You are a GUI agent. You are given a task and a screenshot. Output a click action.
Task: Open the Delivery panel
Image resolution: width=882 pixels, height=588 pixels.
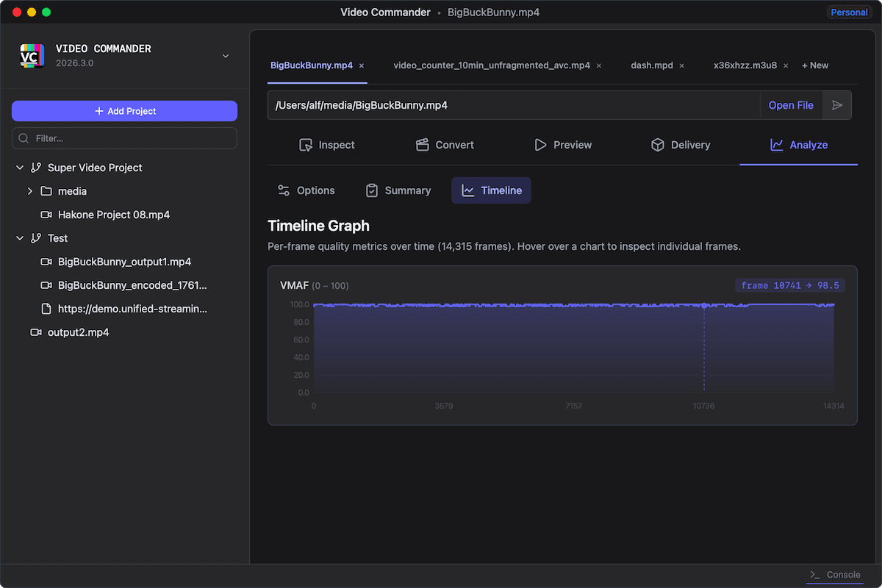681,145
